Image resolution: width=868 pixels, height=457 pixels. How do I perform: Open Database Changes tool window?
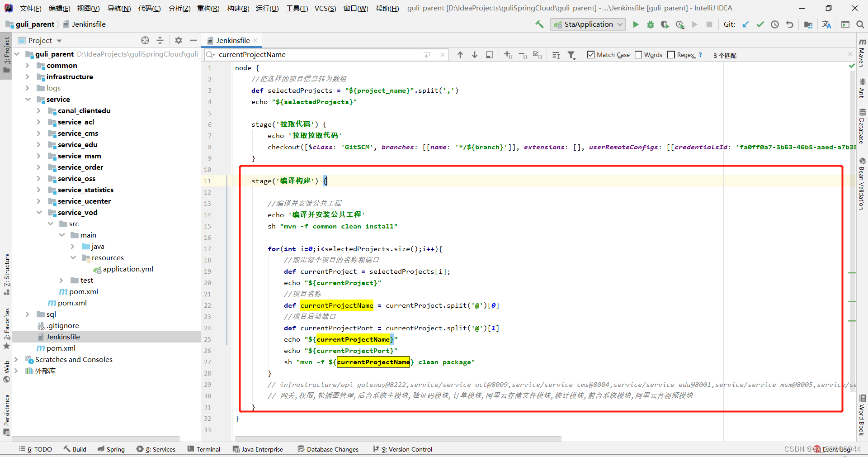(x=328, y=449)
